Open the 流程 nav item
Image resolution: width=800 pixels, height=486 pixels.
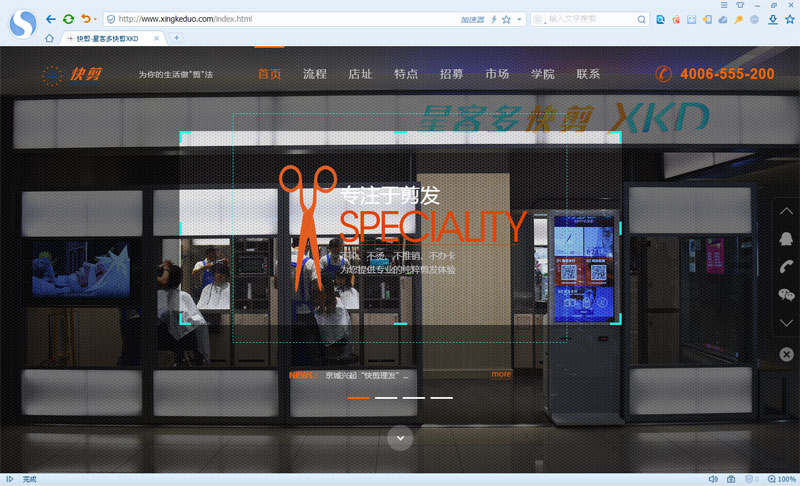[315, 74]
